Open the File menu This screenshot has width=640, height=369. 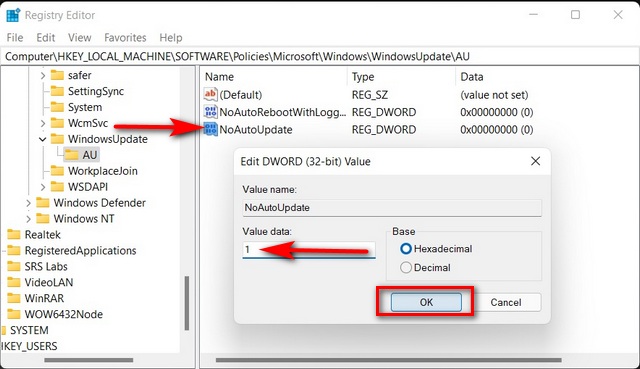(15, 38)
